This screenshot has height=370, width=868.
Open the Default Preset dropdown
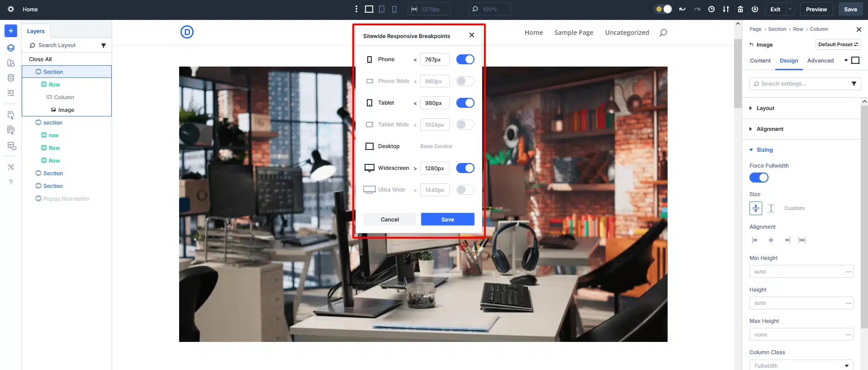[x=838, y=44]
